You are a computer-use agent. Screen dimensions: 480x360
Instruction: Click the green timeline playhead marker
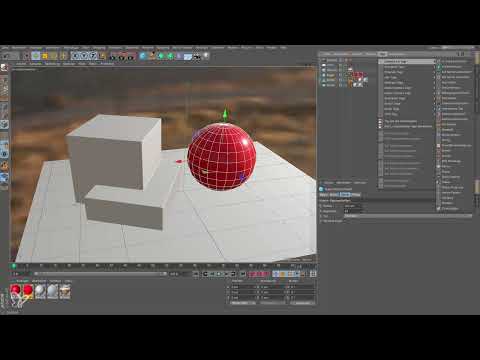[x=14, y=266]
